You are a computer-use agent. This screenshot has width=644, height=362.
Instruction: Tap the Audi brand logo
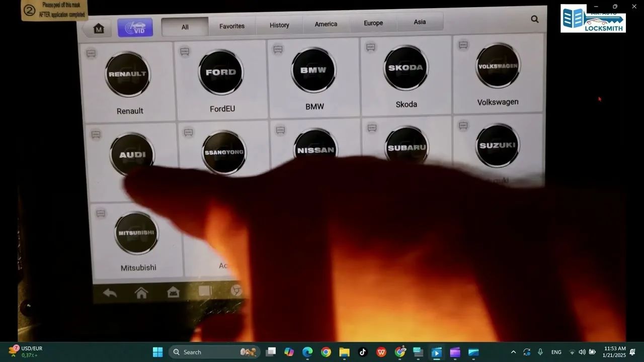(132, 154)
